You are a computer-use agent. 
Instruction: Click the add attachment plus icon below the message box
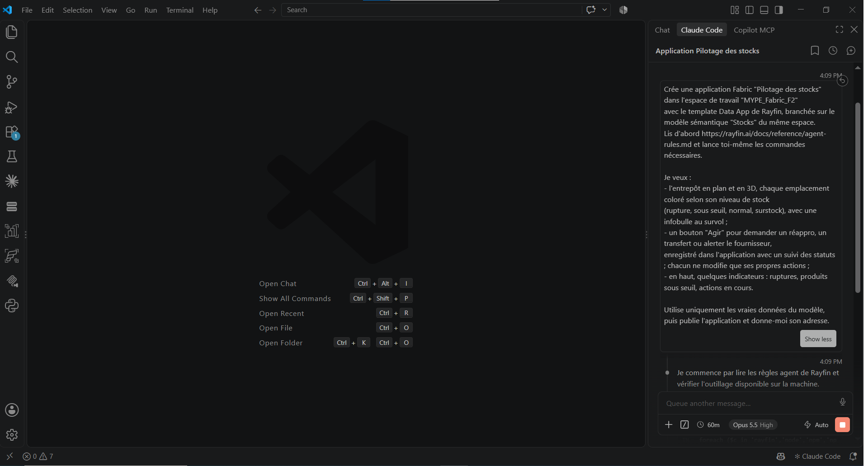669,424
